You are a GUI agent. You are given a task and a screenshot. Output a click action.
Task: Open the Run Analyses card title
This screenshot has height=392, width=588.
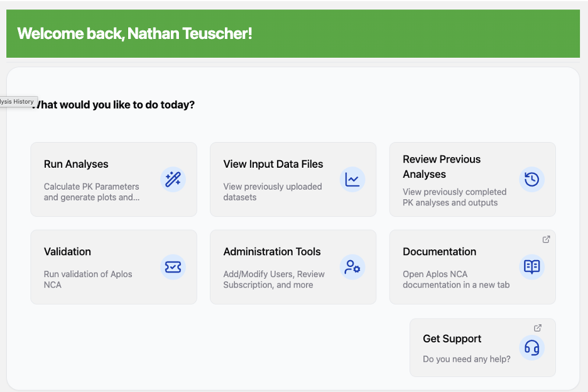tap(76, 164)
